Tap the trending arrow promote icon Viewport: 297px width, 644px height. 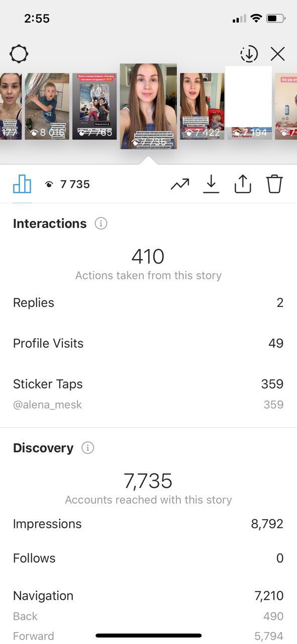click(180, 185)
